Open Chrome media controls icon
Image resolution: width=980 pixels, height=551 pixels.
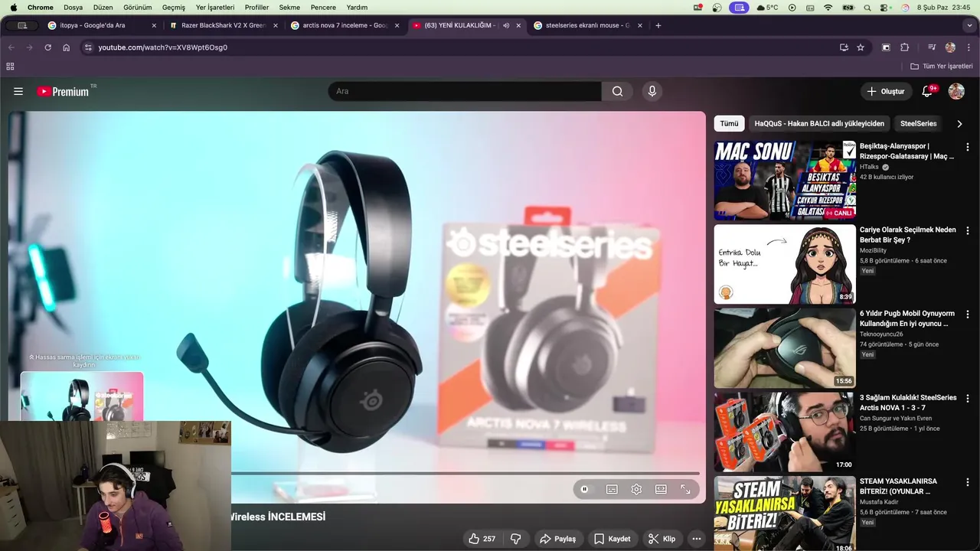(x=932, y=47)
